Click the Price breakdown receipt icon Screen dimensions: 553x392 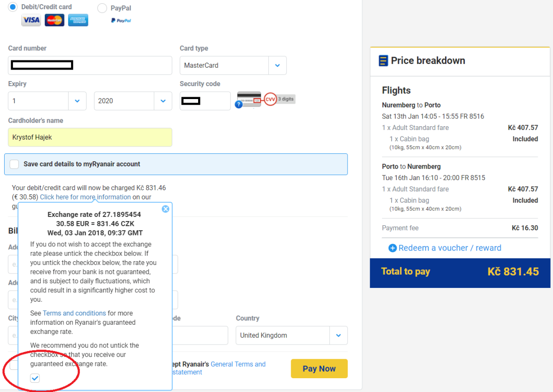click(x=383, y=61)
